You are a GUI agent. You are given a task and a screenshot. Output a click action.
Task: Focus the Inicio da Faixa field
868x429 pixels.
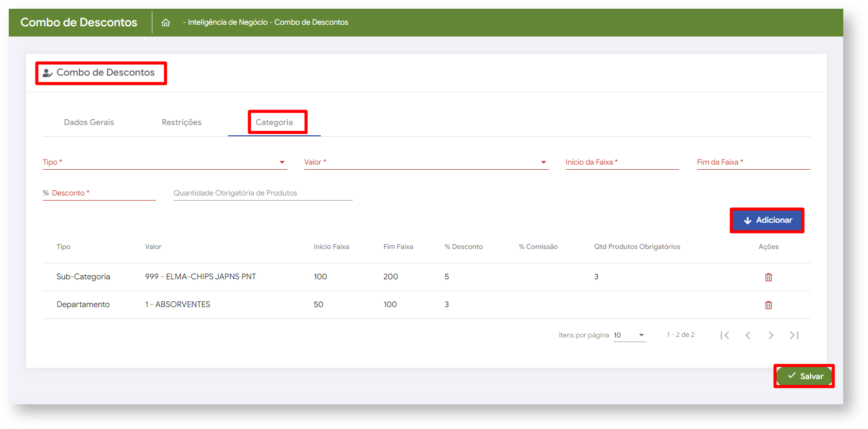(622, 163)
